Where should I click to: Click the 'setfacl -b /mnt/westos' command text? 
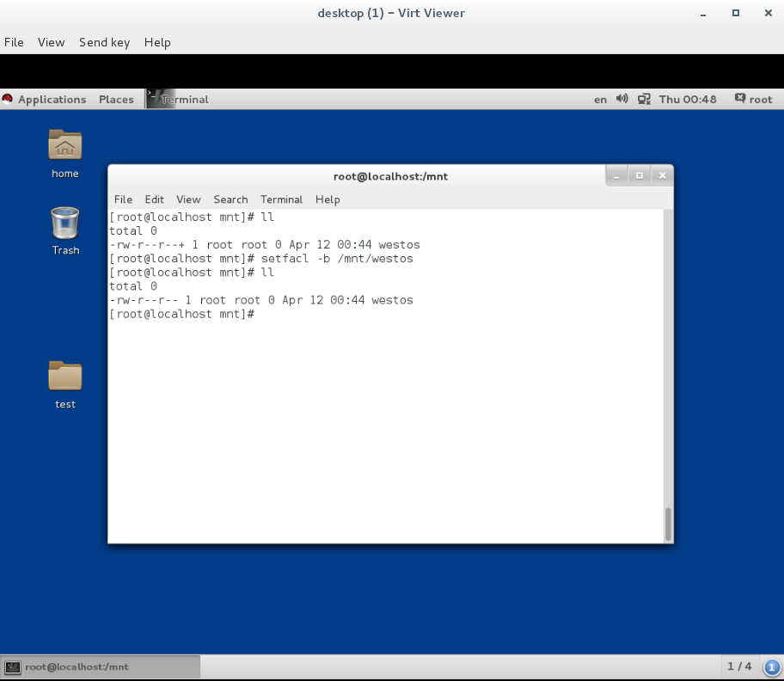[x=337, y=259]
